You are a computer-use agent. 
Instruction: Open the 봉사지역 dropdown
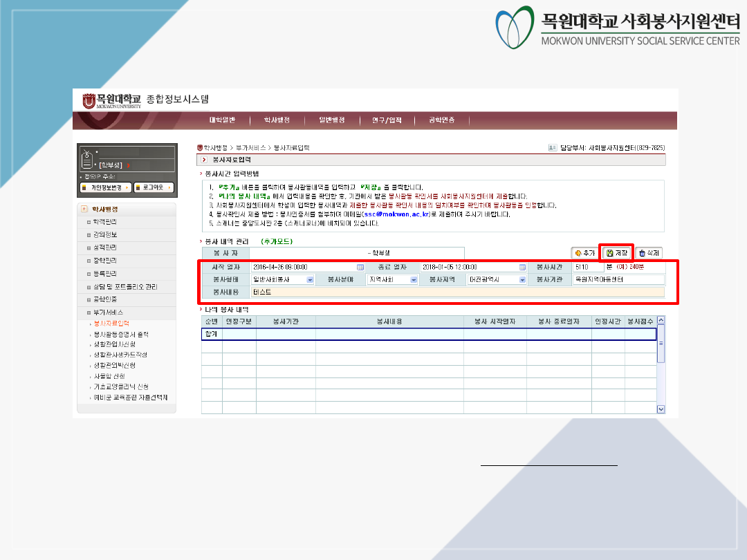click(x=522, y=280)
